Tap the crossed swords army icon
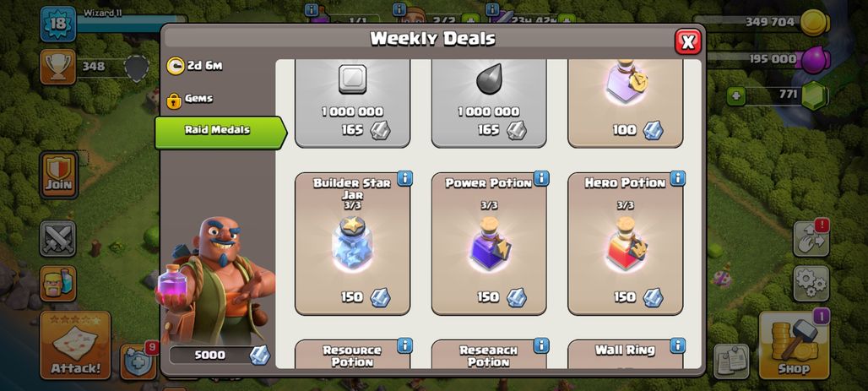This screenshot has height=391, width=868. point(58,238)
